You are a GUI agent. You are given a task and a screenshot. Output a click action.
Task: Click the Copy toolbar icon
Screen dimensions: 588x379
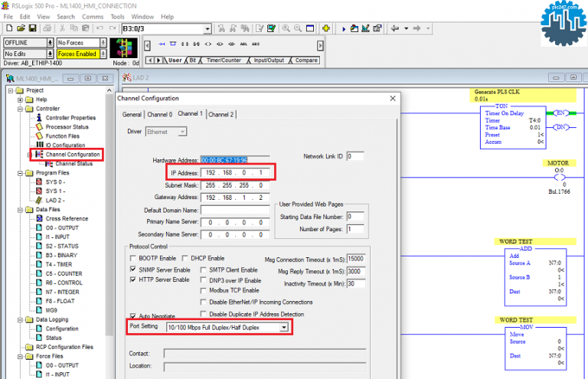coord(73,28)
